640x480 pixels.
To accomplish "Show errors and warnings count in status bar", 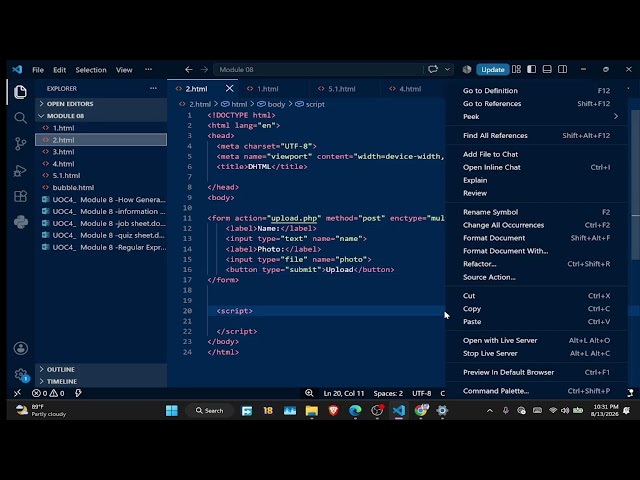I will coord(48,393).
